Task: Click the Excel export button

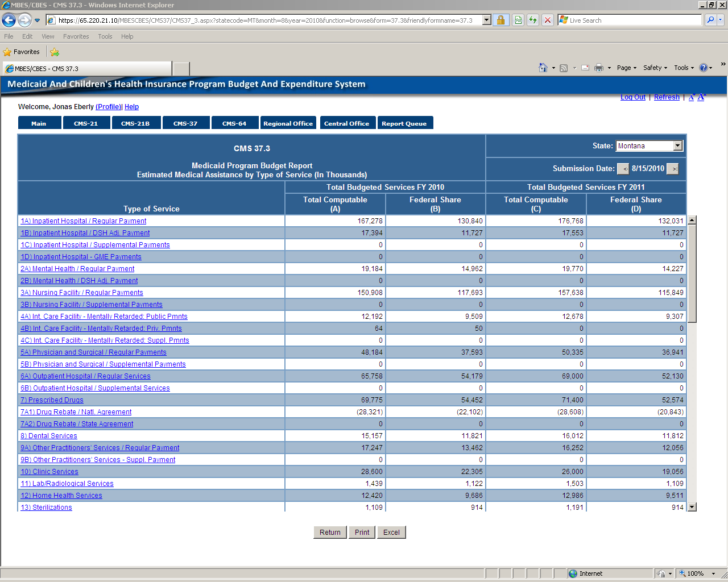Action: tap(391, 533)
